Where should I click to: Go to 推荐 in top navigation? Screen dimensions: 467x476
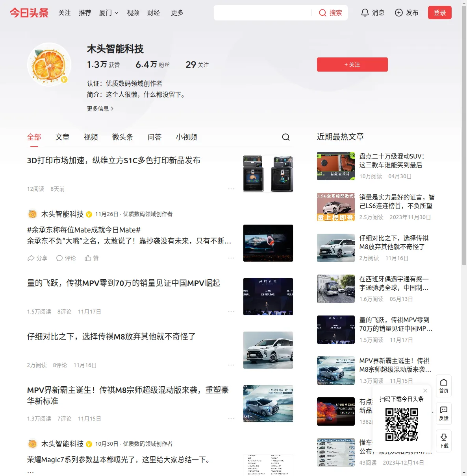pyautogui.click(x=85, y=13)
